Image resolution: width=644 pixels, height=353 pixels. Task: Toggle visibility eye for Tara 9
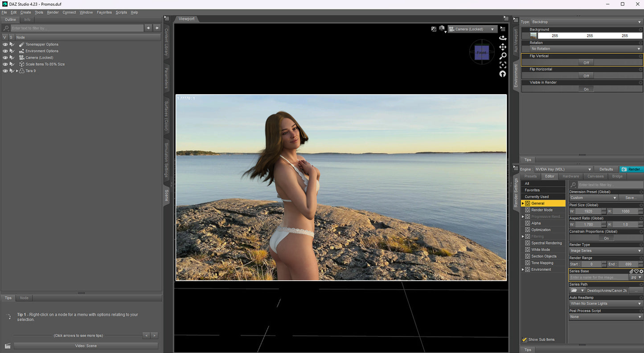click(5, 71)
